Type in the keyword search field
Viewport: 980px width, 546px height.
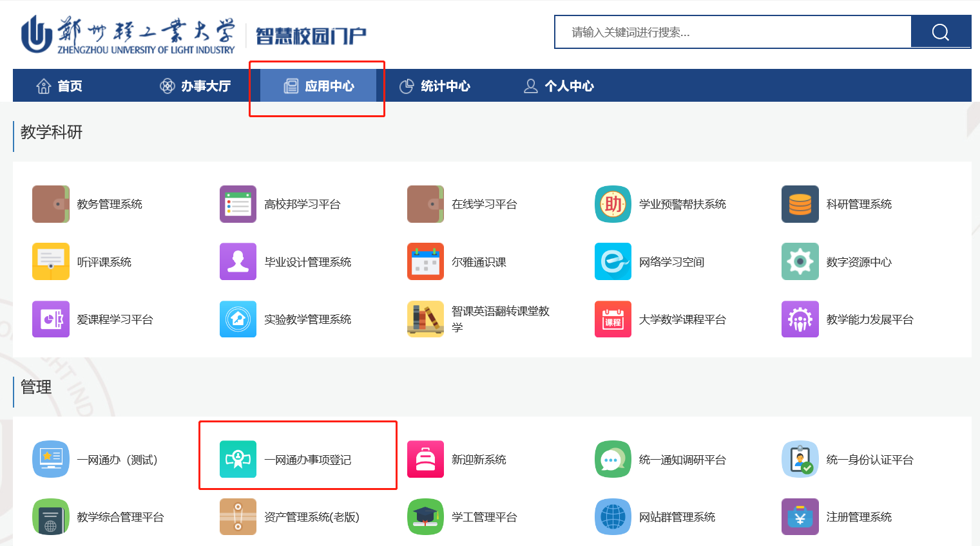[x=733, y=32]
